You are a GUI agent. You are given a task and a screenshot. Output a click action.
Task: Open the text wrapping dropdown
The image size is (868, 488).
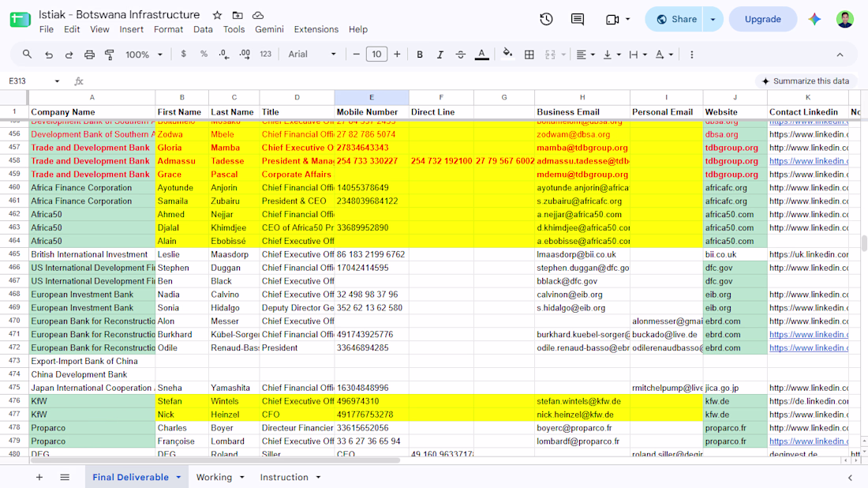click(638, 54)
